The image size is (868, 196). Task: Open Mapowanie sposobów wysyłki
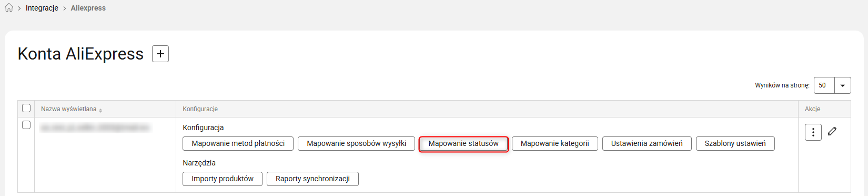tap(357, 143)
